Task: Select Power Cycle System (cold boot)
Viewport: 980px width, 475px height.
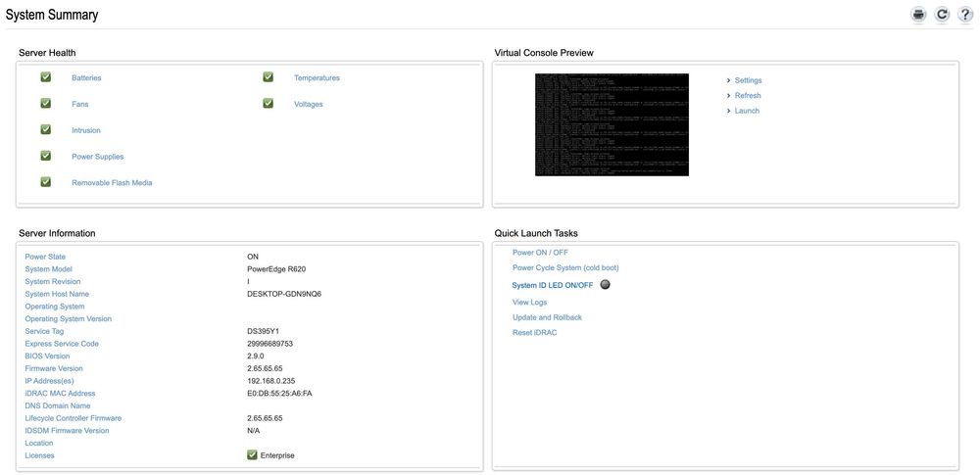Action: [565, 267]
